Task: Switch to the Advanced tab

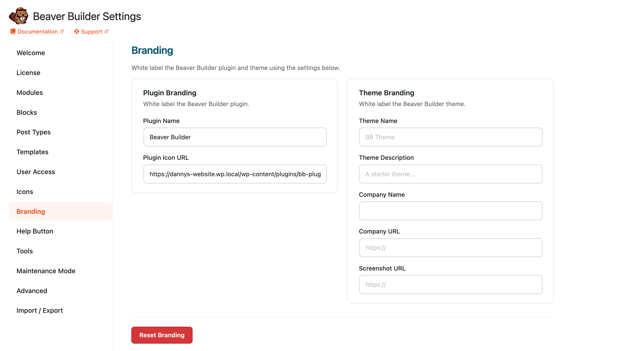Action: pyautogui.click(x=61, y=291)
